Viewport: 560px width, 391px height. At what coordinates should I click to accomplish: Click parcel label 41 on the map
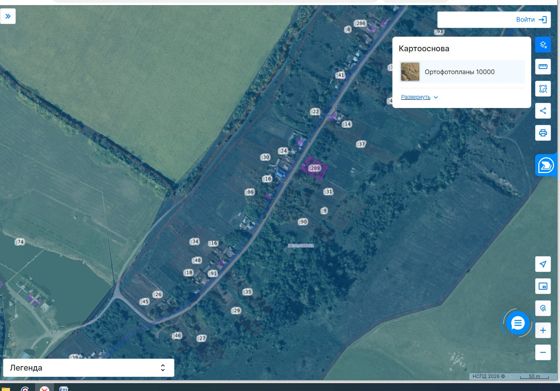tap(340, 75)
